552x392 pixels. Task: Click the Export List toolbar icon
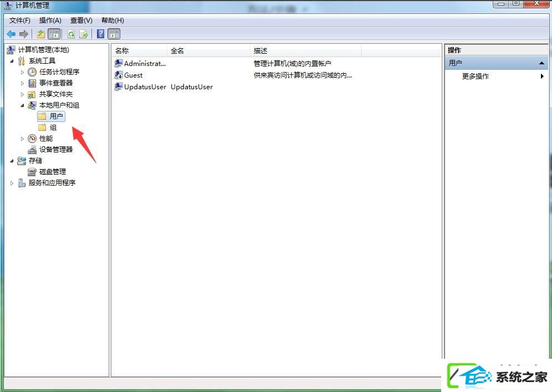point(84,34)
